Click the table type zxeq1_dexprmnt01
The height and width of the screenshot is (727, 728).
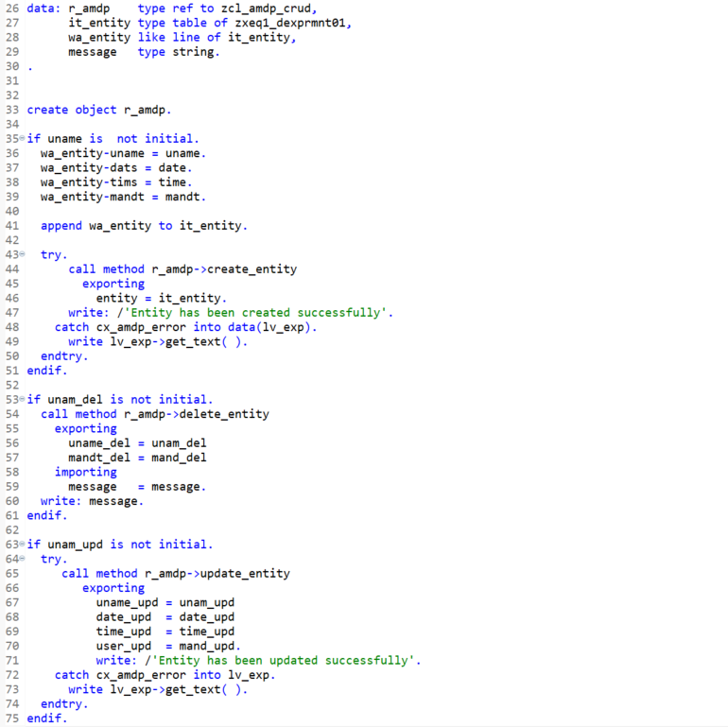click(x=290, y=24)
